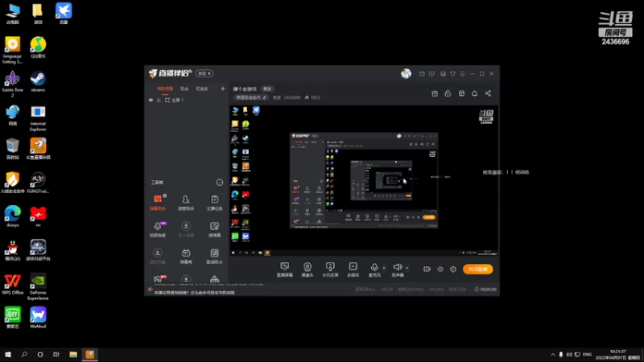The image size is (644, 362).
Task: Collapse the 工具箱 toolbox panel
Action: click(x=220, y=183)
